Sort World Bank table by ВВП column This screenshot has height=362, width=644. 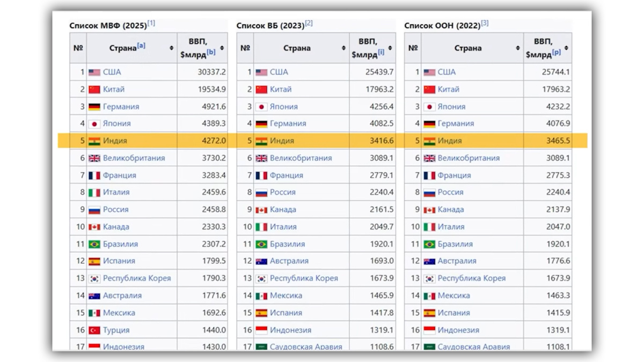pyautogui.click(x=390, y=48)
